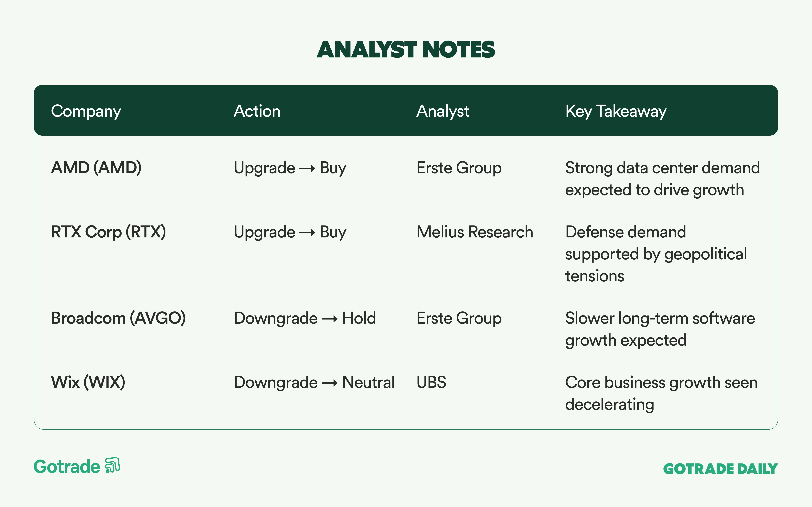Open the AMD (AMD) company entry
This screenshot has height=507, width=812.
pyautogui.click(x=96, y=168)
